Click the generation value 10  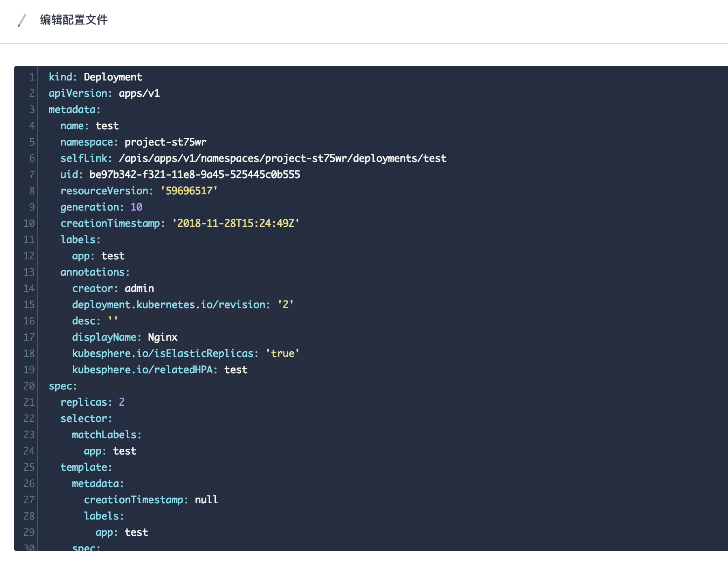pos(136,207)
